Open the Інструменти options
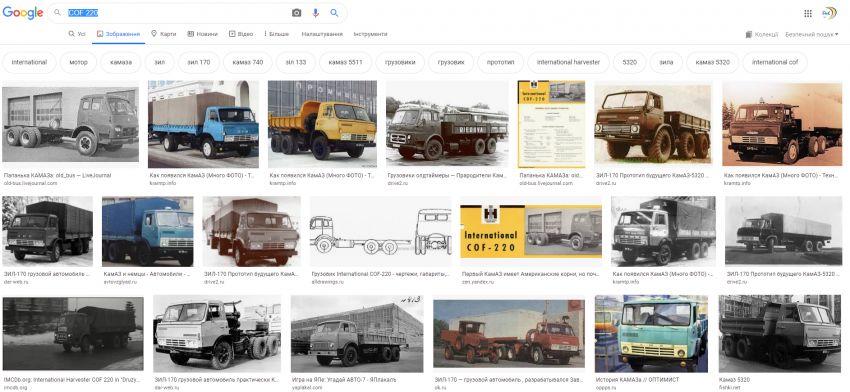Screen dimensions: 850x392 (370, 34)
